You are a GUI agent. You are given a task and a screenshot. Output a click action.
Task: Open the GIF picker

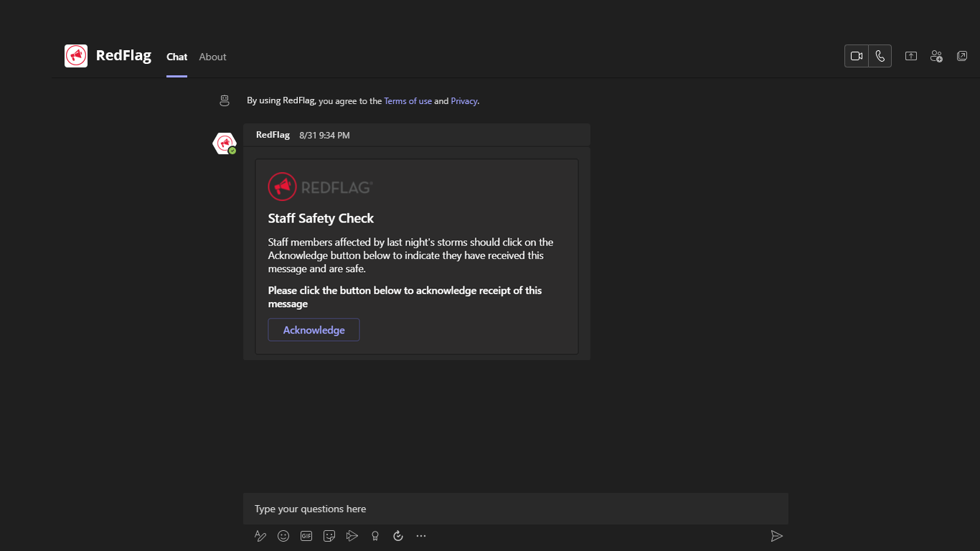[x=306, y=536]
